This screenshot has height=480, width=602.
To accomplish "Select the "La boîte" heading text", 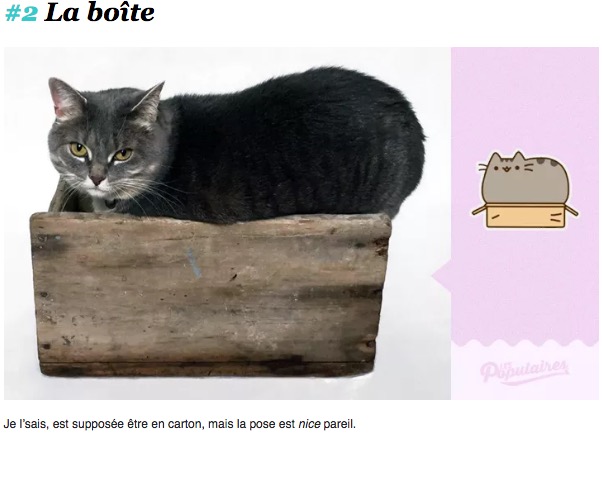I will (99, 13).
